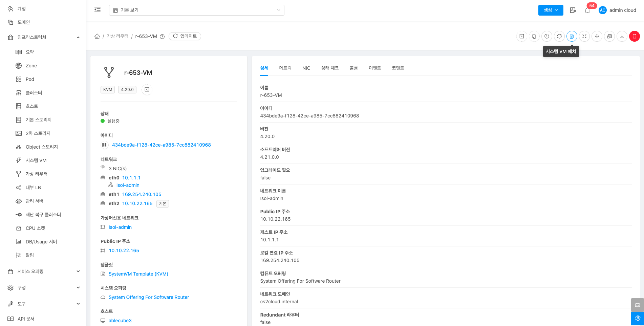Collapse the sidebar with the menu fold icon
This screenshot has width=644, height=326.
(x=98, y=10)
